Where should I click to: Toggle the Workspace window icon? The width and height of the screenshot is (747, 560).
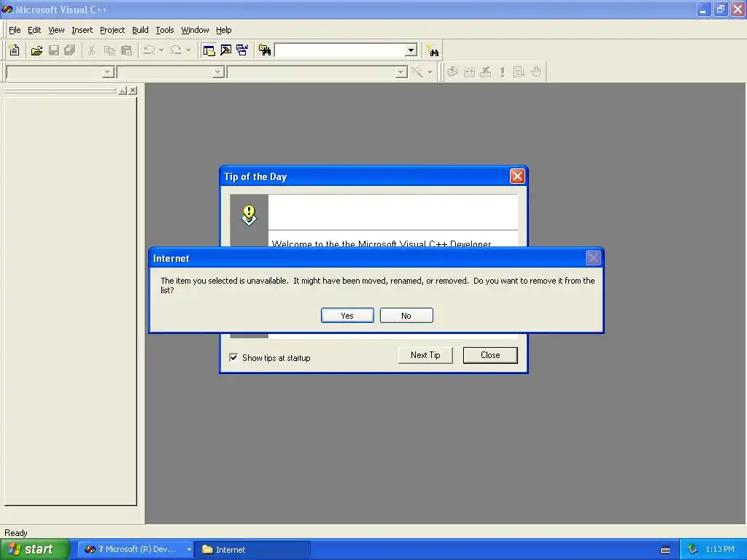click(209, 50)
